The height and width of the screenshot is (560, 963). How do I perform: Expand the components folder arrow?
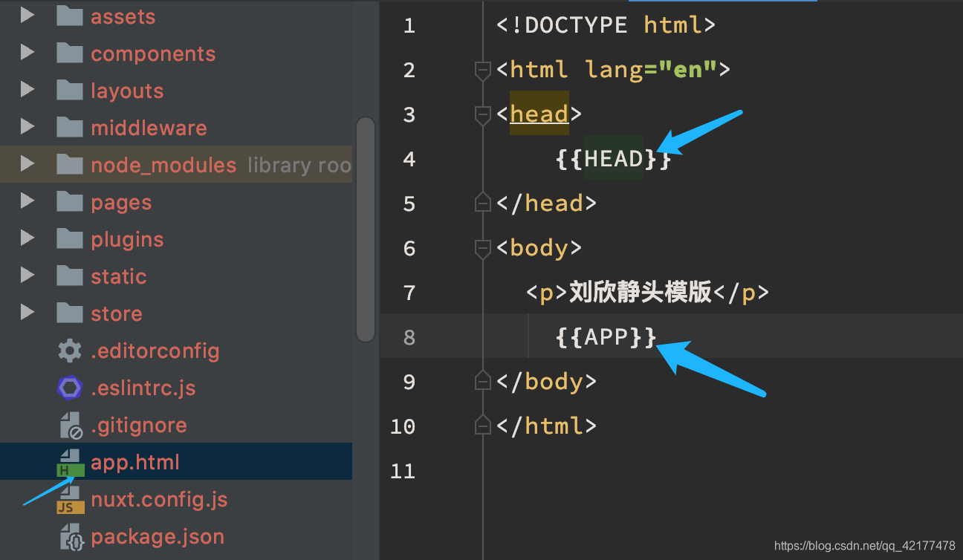tap(27, 52)
